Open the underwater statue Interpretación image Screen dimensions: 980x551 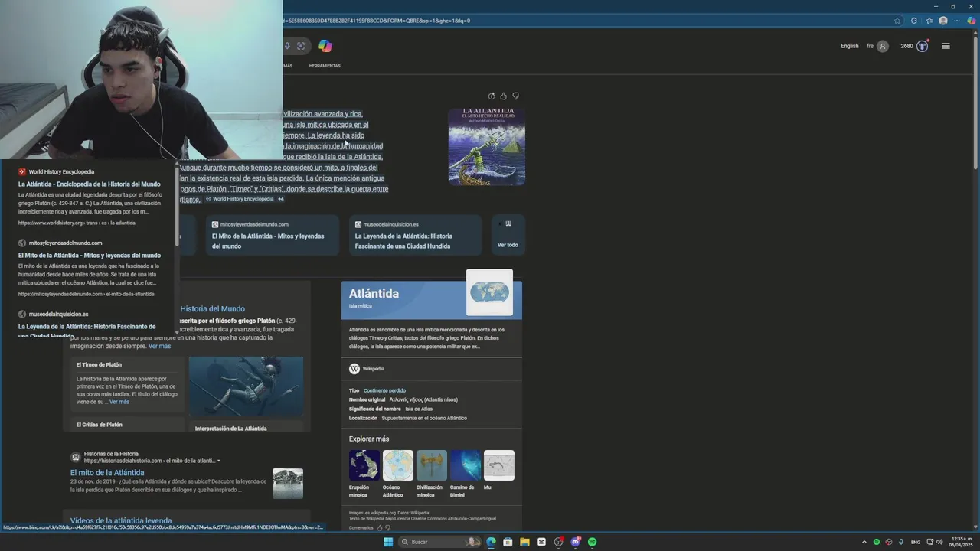pos(246,387)
